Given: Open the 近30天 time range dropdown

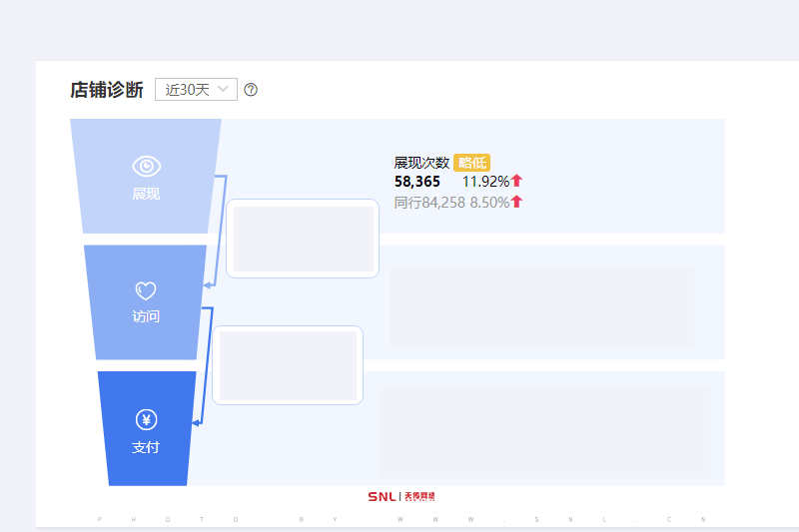Looking at the screenshot, I should tap(196, 90).
